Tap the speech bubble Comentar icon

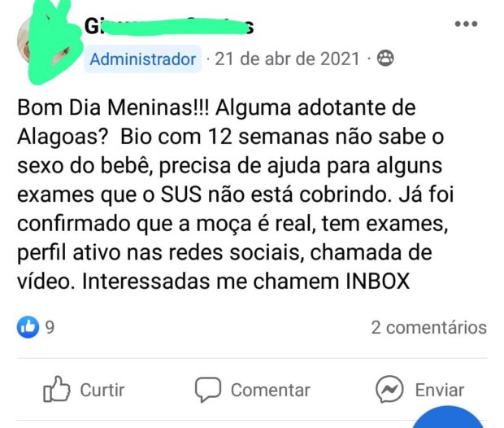(x=208, y=390)
